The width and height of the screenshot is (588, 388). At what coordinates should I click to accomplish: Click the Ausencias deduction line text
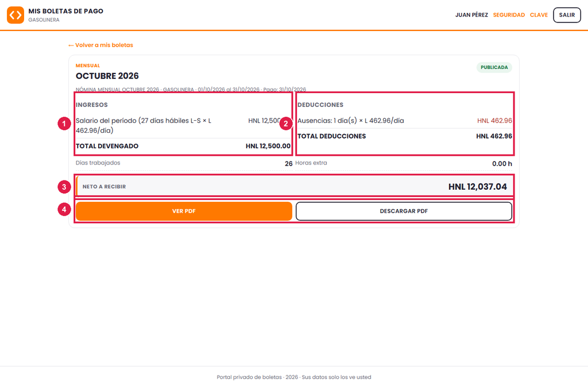click(x=351, y=121)
